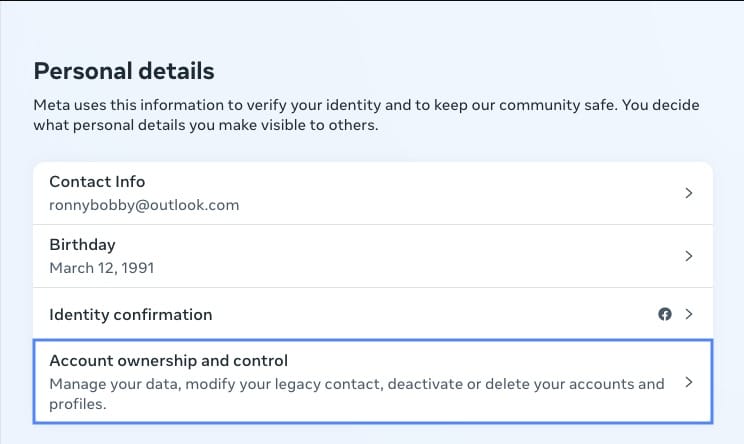Screen dimensions: 744x444
Task: Open the Identity confirmation entry
Action: click(x=373, y=314)
